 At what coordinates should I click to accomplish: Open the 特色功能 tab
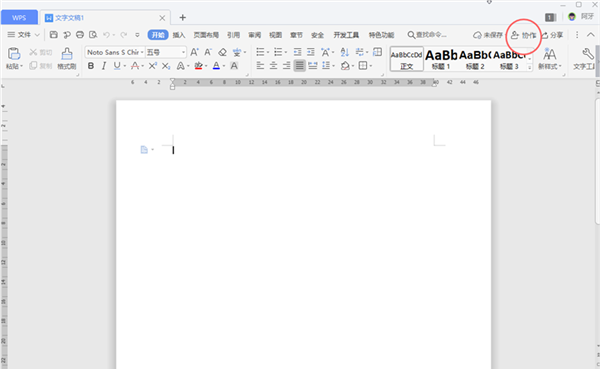382,35
